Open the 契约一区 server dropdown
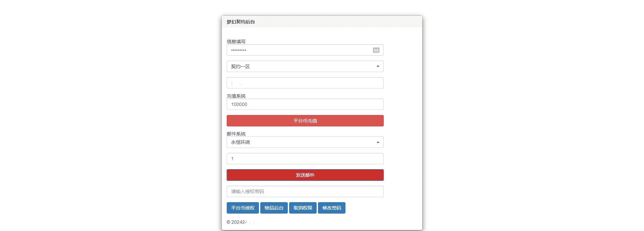 (x=302, y=66)
